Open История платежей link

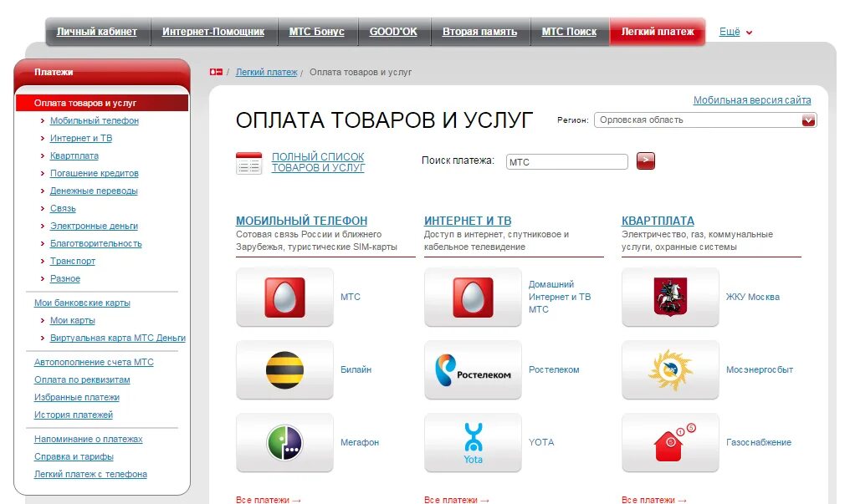[x=74, y=415]
